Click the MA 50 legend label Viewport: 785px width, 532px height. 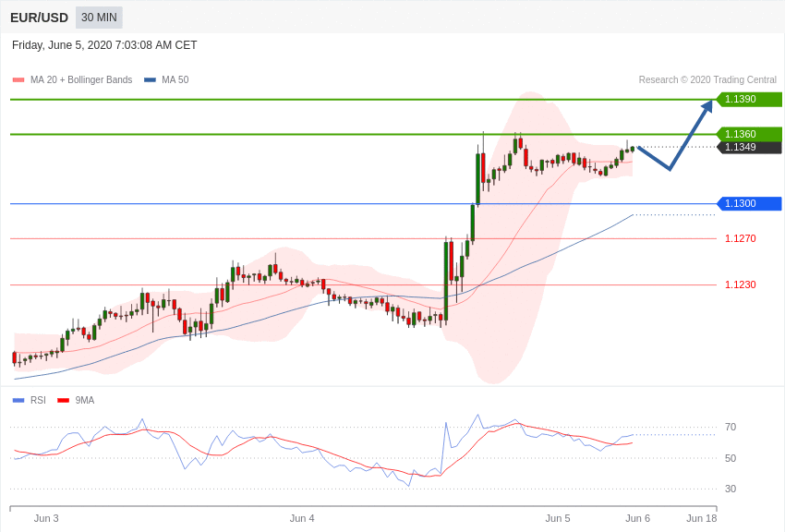[x=175, y=79]
